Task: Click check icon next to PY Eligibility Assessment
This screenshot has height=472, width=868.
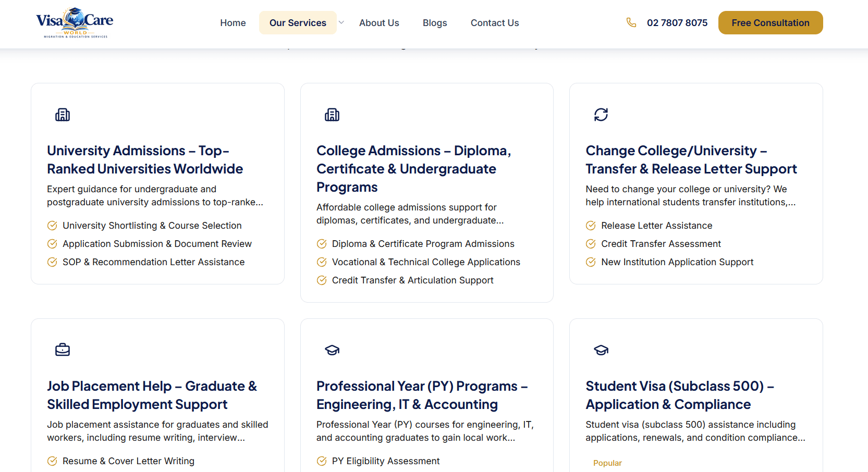Action: point(322,461)
